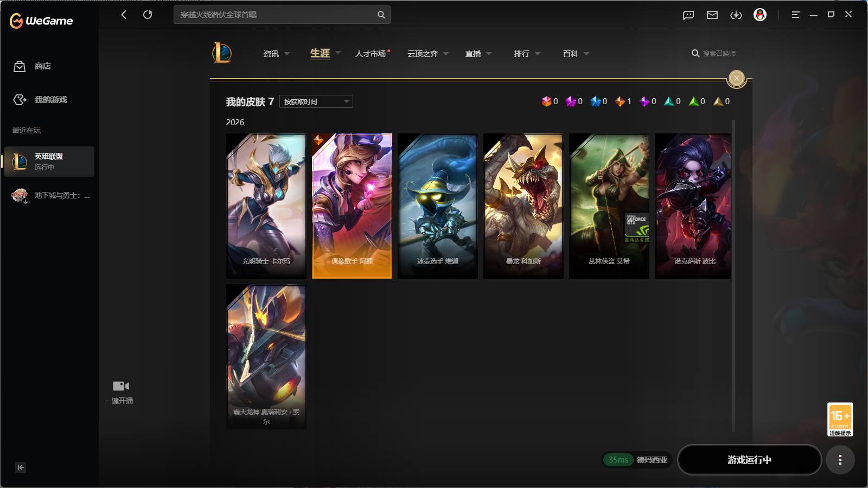Click the orange gem counter showing 1
This screenshot has height=488, width=868.
click(620, 101)
